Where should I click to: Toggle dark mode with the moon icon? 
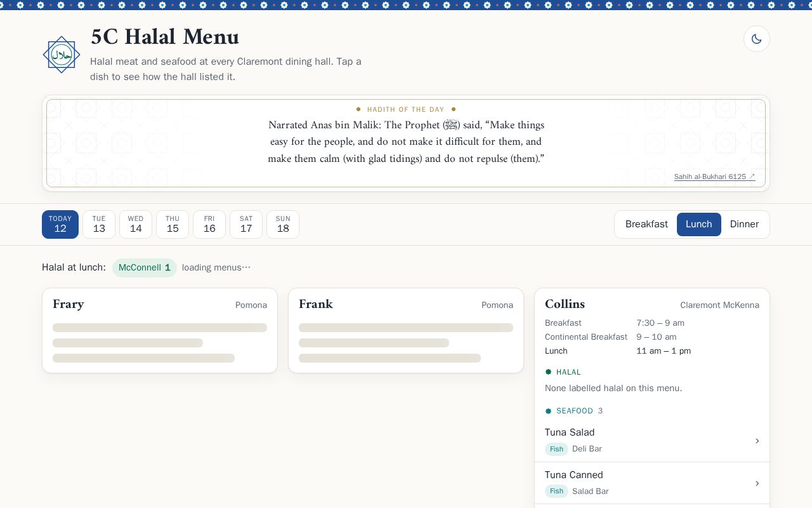coord(757,39)
